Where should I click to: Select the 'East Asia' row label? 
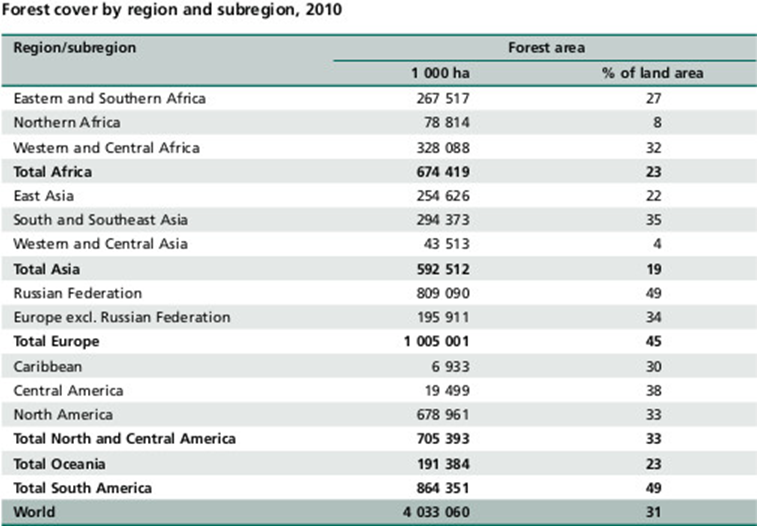tap(43, 196)
